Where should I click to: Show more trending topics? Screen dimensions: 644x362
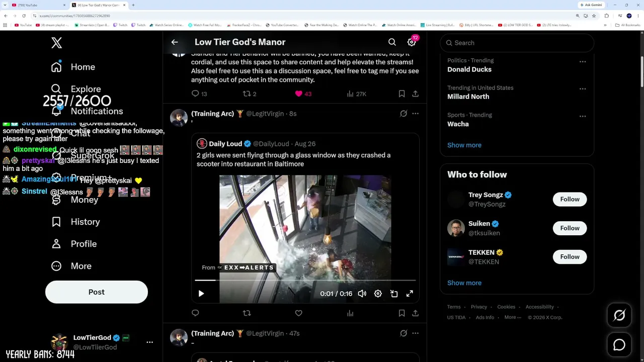pyautogui.click(x=464, y=145)
